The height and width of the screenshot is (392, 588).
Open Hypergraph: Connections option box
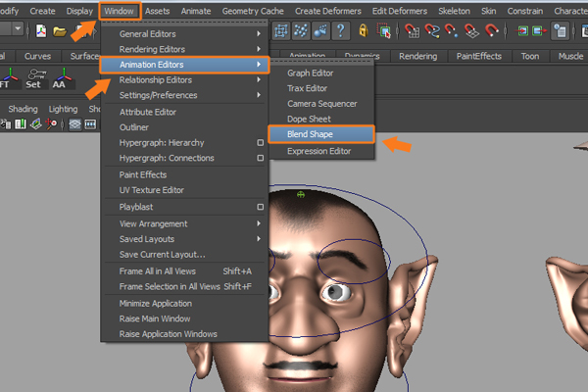pos(261,158)
